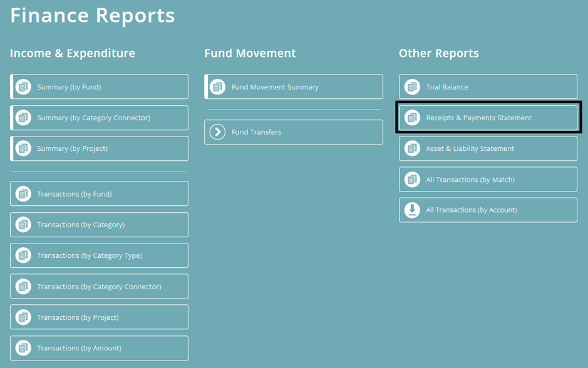Click the report icon on Receipts & Payments Statement
Viewport: 588px width, 368px height.
[412, 117]
